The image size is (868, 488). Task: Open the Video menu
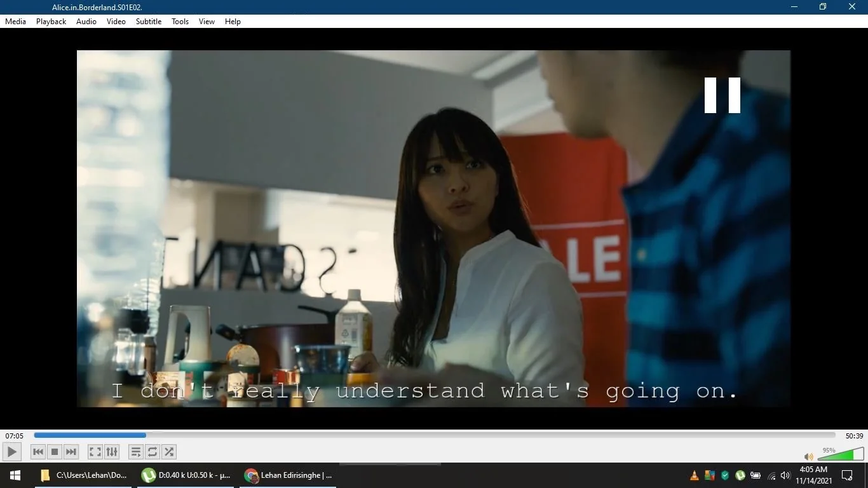[116, 22]
